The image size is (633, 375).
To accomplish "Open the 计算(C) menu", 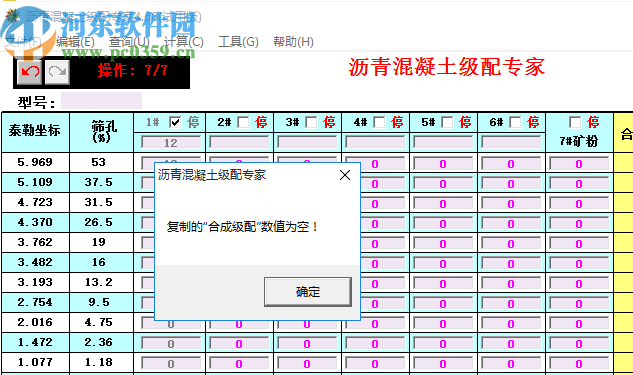I will click(x=184, y=42).
